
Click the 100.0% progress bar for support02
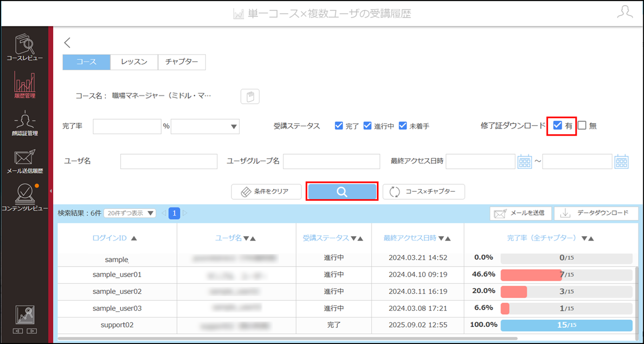567,325
